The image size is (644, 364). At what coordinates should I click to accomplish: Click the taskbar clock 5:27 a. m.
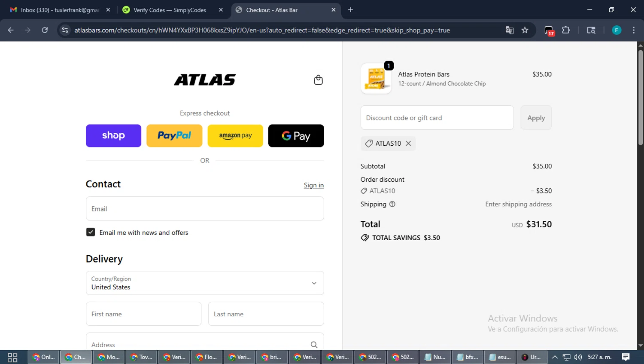click(600, 357)
